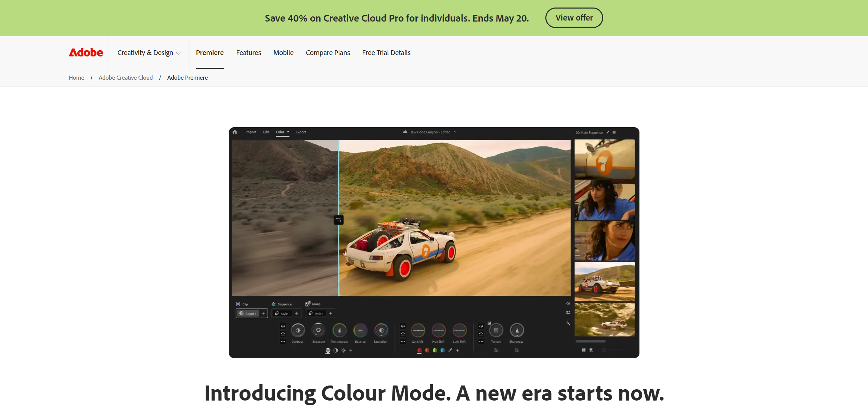
Task: Click the Sequence scope icon
Action: pyautogui.click(x=274, y=304)
